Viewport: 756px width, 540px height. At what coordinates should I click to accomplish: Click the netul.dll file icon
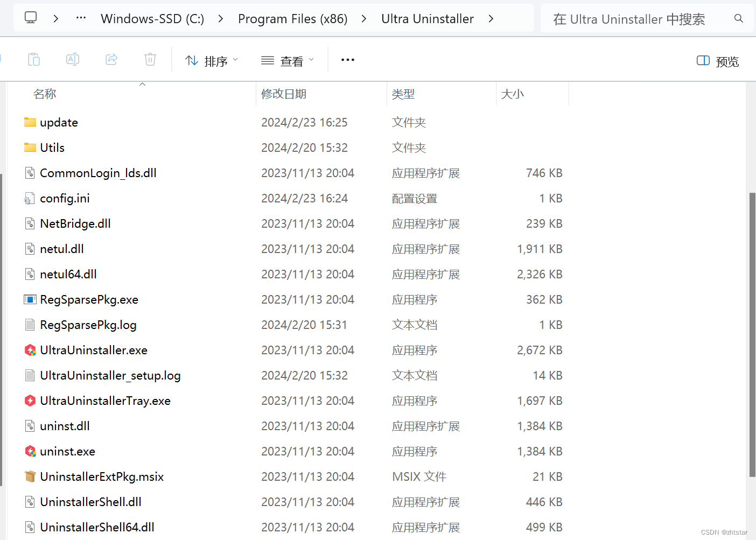pyautogui.click(x=30, y=249)
